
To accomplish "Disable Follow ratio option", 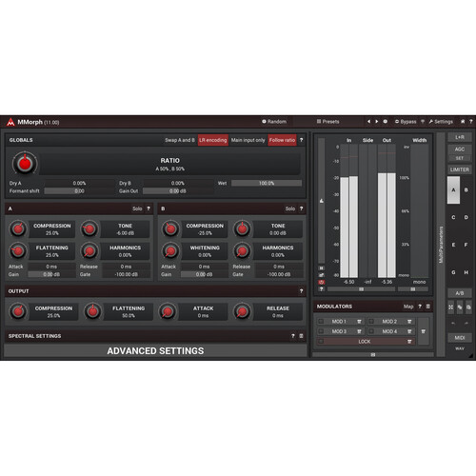I will pos(282,140).
